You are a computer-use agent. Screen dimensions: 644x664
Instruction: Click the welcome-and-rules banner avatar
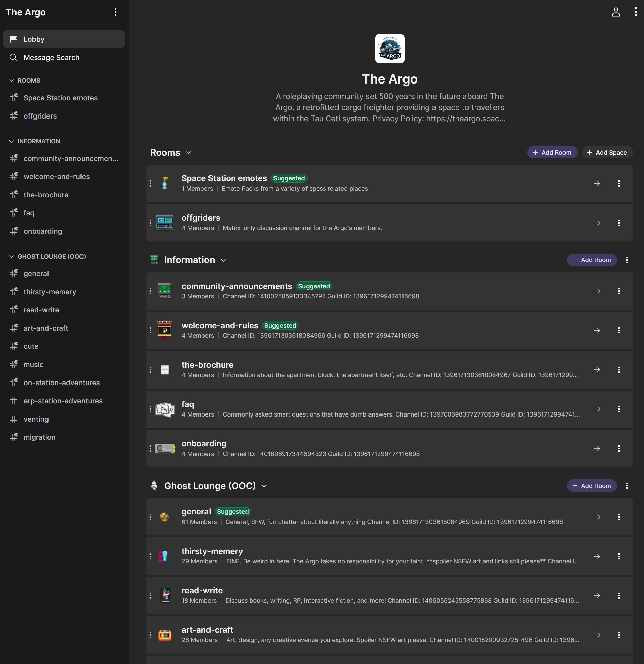(x=165, y=330)
